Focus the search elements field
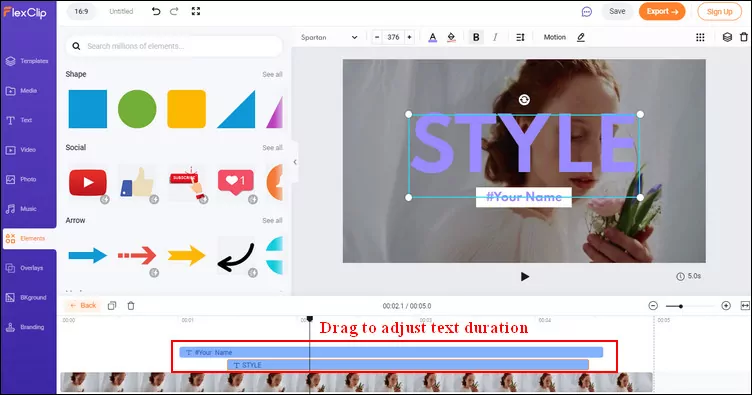Viewport: 752px width, 395px height. coord(174,46)
